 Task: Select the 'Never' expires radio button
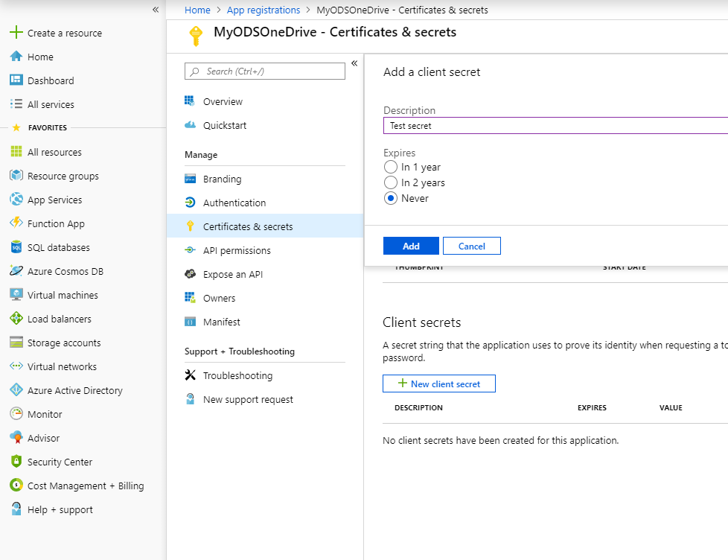[x=391, y=198]
